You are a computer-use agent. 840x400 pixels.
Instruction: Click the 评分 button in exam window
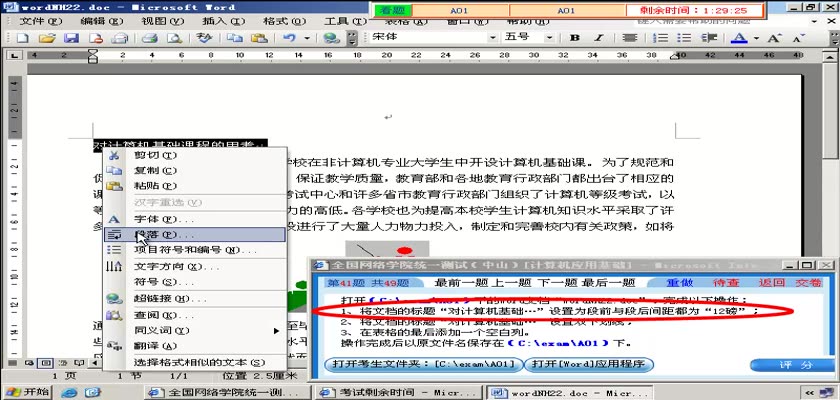point(792,365)
